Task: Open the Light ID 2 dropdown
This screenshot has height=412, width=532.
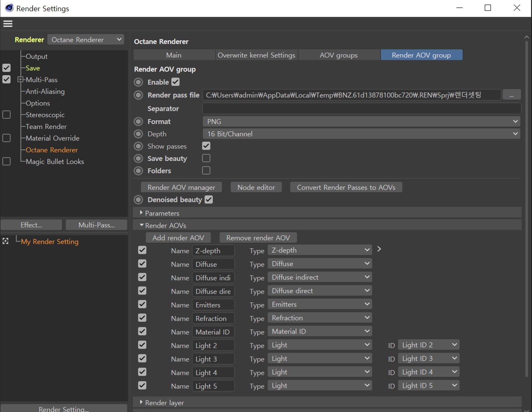Action: (429, 345)
